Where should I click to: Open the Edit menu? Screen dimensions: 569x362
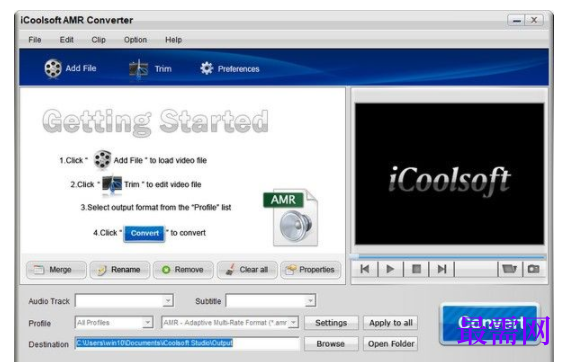(x=66, y=40)
